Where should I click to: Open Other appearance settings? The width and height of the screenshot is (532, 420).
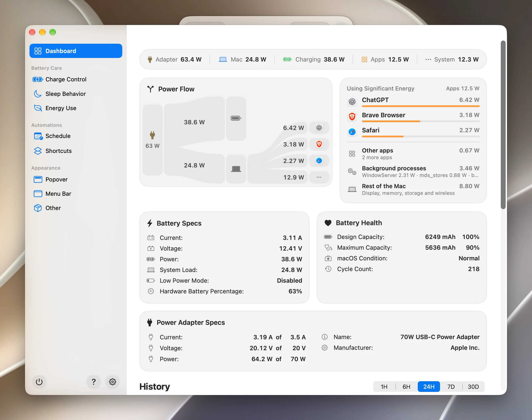point(76,208)
